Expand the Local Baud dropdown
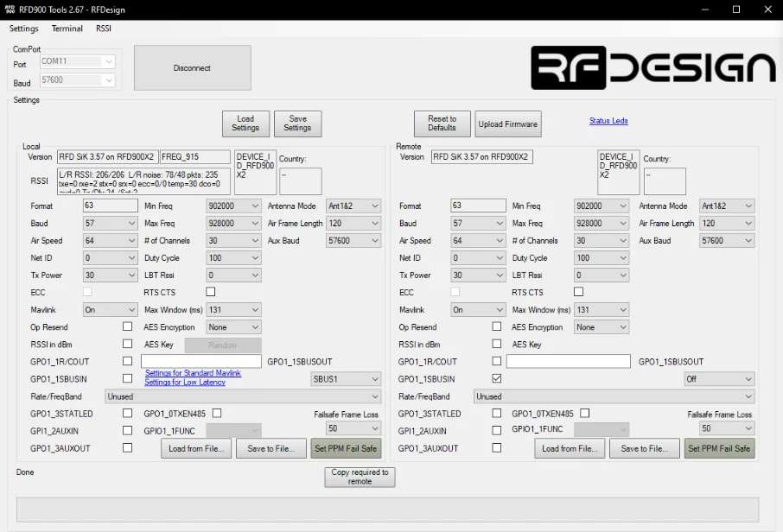The image size is (783, 532). (x=111, y=223)
